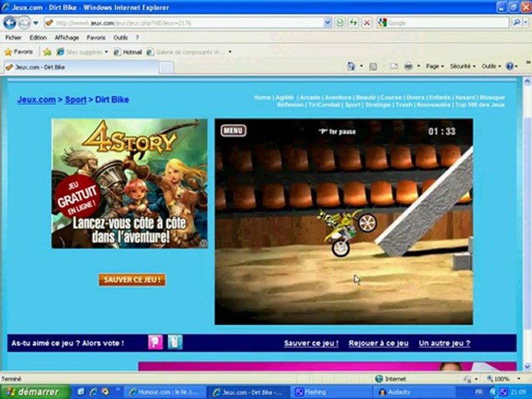Open Sites suggérés in favorites bar
Viewport: 532px width, 399px height.
[82, 52]
